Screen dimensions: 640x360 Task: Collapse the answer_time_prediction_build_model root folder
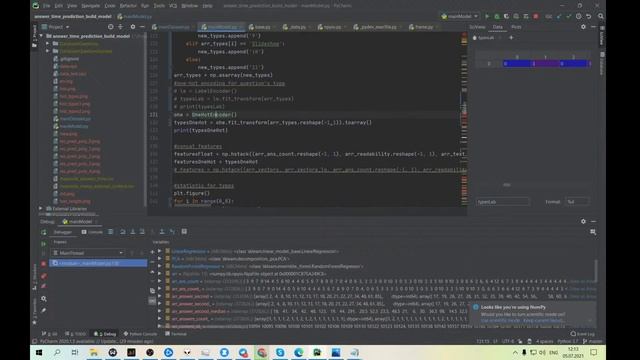(42, 36)
